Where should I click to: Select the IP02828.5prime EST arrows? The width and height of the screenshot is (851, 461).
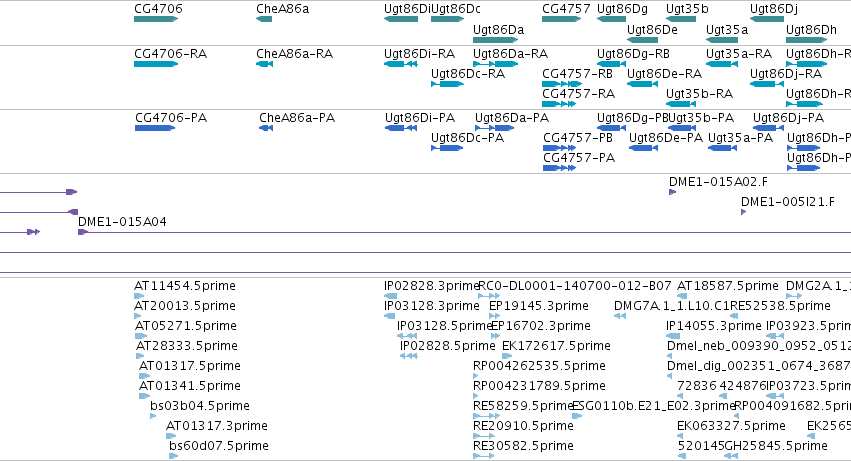pos(409,356)
